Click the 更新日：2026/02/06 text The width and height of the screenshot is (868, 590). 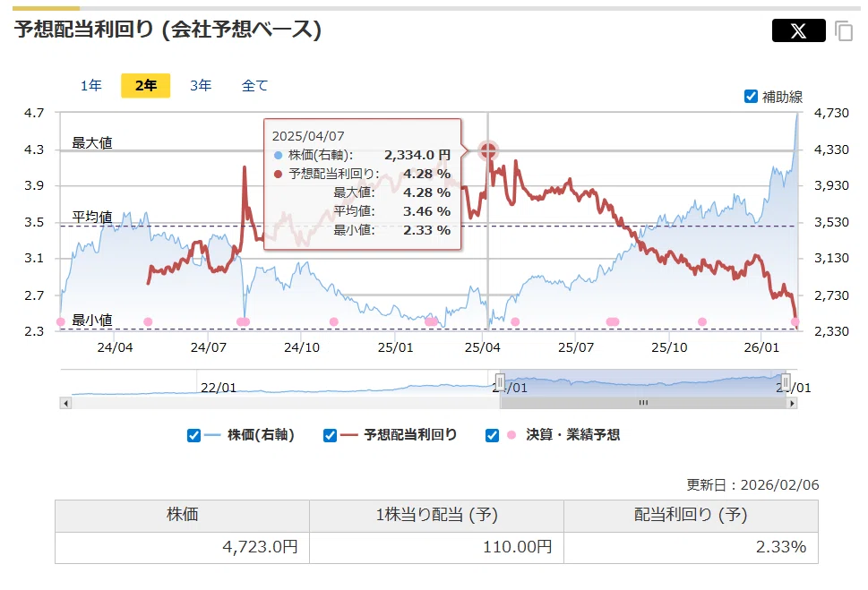tap(752, 485)
